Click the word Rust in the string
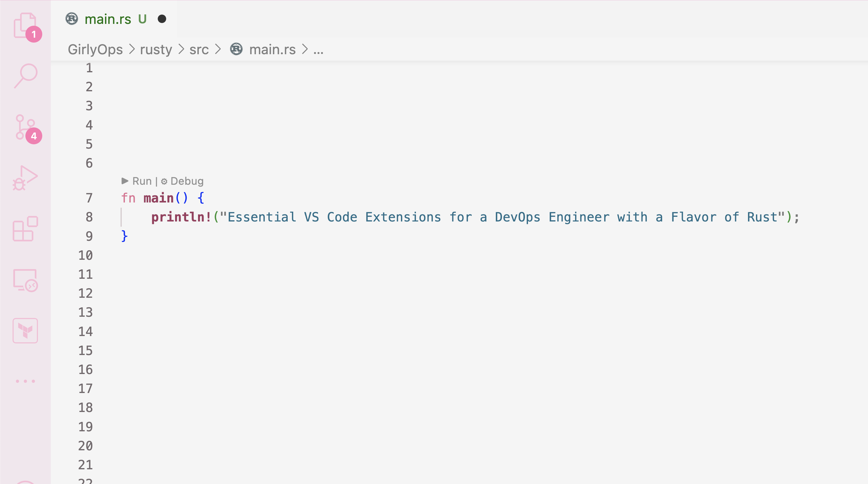Screen dimensions: 868x484 tap(762, 217)
